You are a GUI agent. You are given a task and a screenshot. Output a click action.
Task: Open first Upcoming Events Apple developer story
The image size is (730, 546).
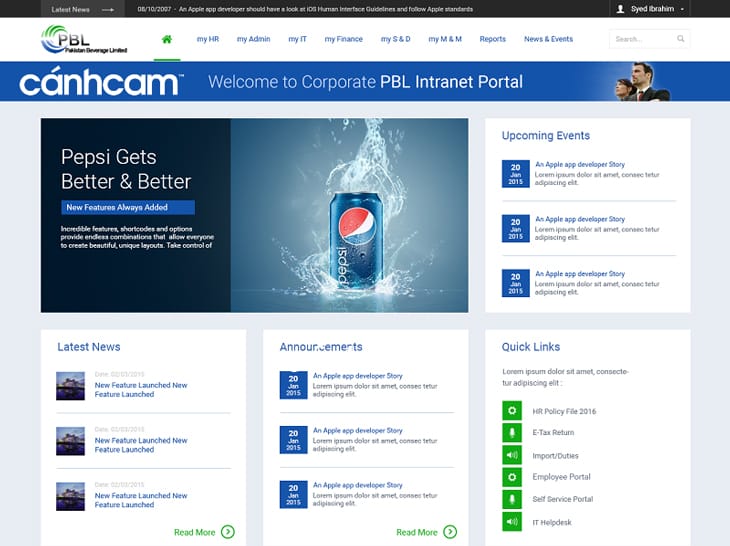580,164
